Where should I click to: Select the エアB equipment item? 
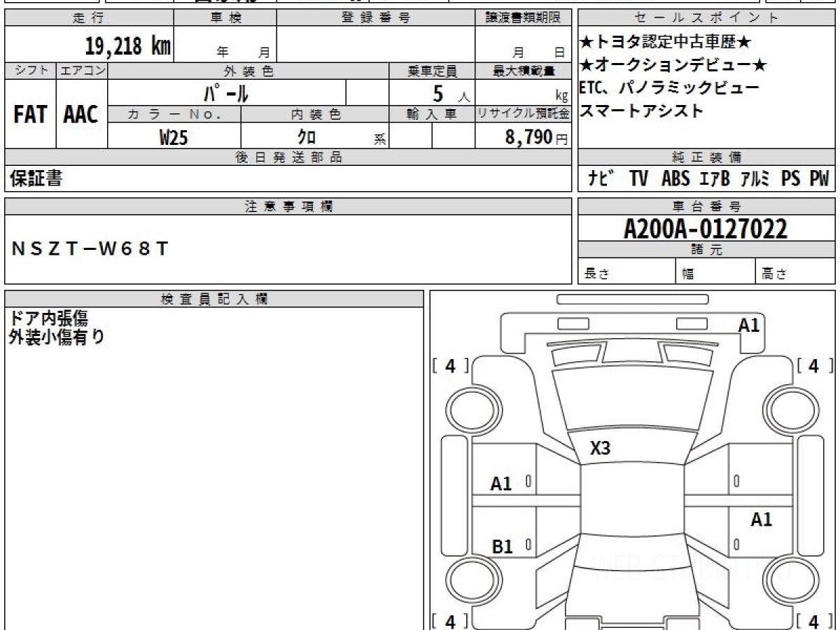click(x=715, y=179)
